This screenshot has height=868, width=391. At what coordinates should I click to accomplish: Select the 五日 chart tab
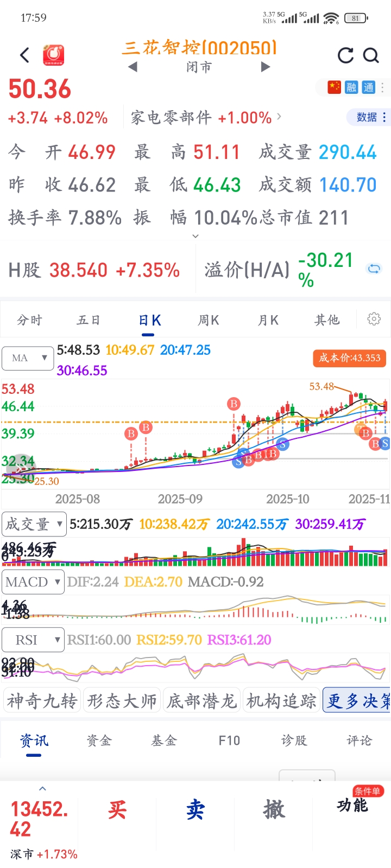pos(89,320)
